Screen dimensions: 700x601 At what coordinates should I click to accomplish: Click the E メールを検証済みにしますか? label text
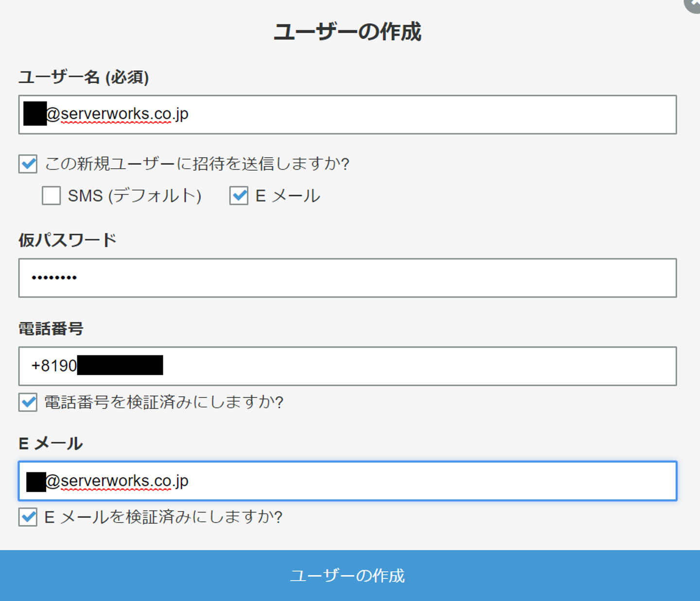163,517
